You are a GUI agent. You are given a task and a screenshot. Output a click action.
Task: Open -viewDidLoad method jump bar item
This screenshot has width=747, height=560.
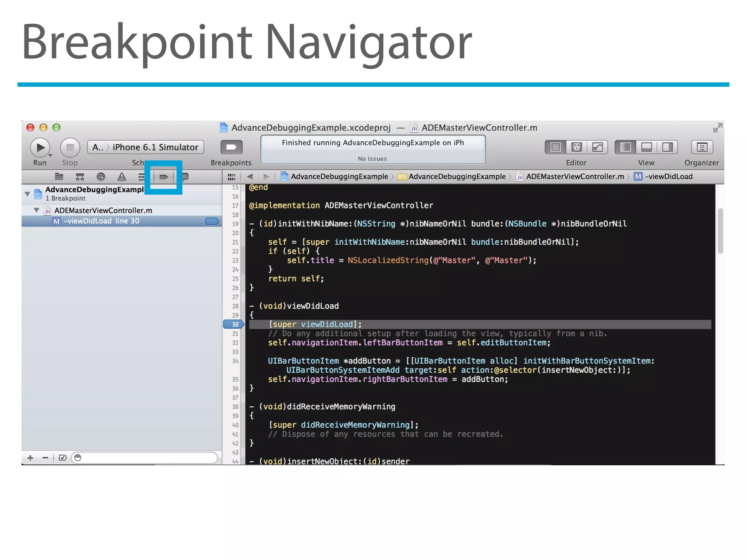[663, 177]
